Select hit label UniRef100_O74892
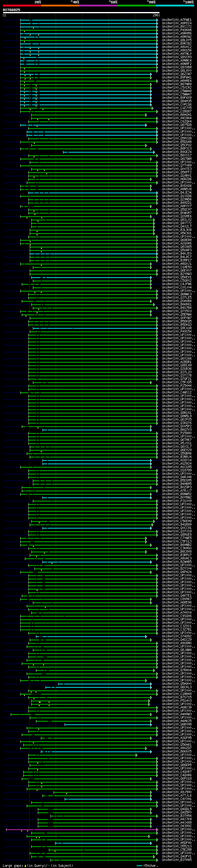The width and height of the screenshot is (197, 868). [x=176, y=636]
